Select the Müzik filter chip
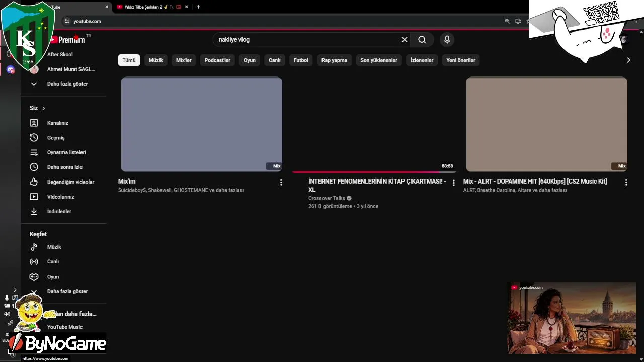 pyautogui.click(x=156, y=60)
